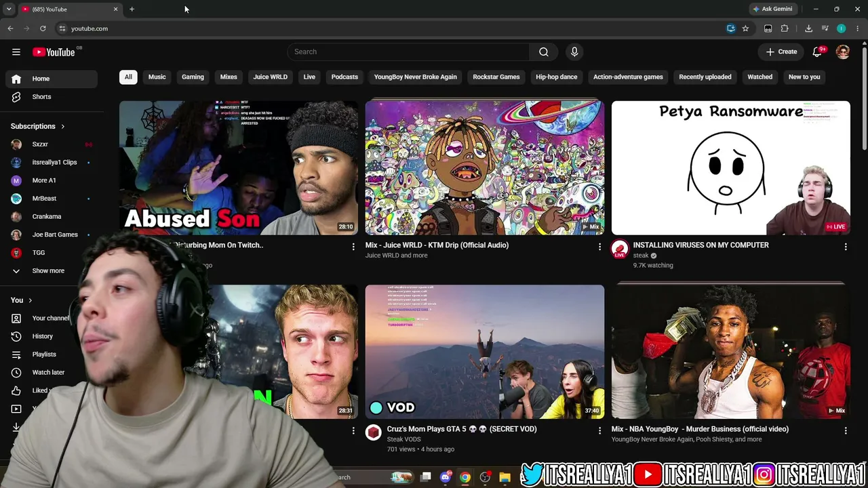Click the Ask Gemini button
This screenshot has height=488, width=868.
point(772,9)
